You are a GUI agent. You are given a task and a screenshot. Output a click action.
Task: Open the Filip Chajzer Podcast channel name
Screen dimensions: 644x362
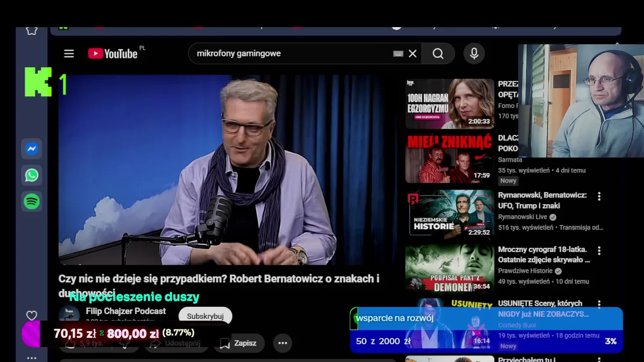[126, 311]
